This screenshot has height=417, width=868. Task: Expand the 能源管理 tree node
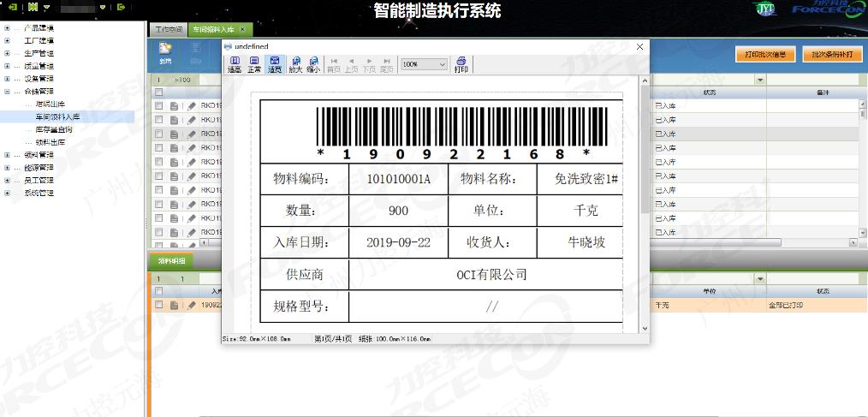coord(7,167)
